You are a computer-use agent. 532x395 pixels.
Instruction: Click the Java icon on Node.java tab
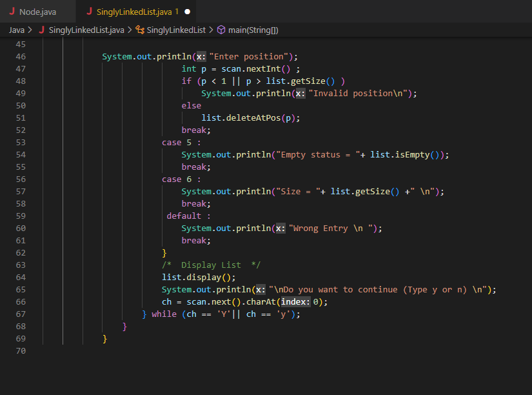tap(13, 11)
